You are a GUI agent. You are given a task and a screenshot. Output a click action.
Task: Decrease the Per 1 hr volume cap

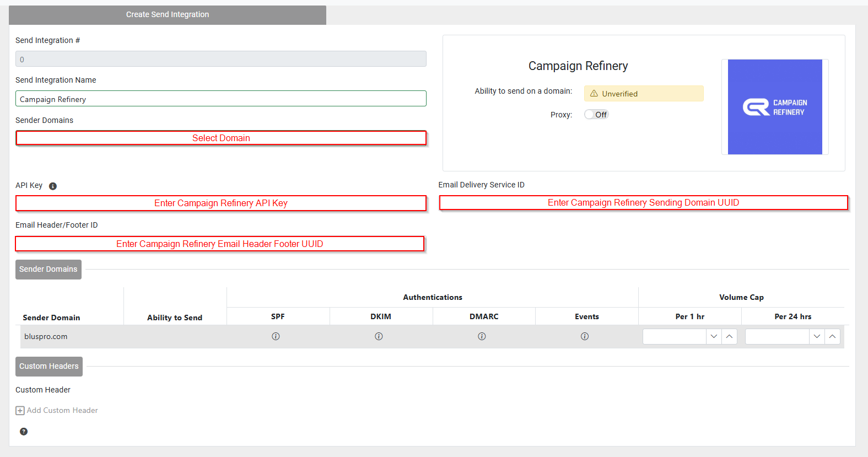pos(714,336)
